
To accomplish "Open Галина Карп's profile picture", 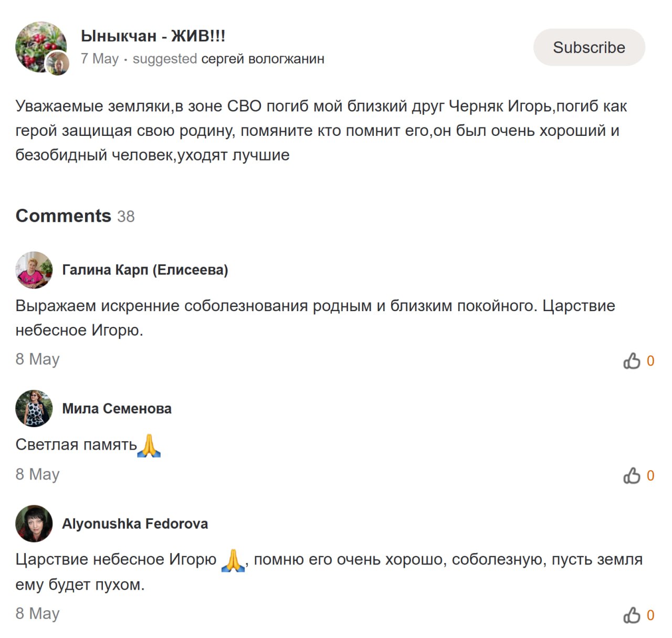I will tap(34, 270).
